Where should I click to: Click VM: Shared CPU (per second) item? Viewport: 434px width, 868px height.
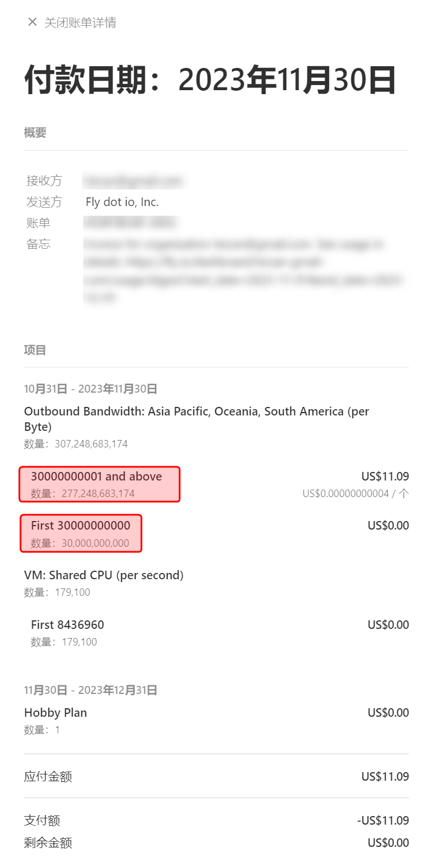tap(104, 575)
